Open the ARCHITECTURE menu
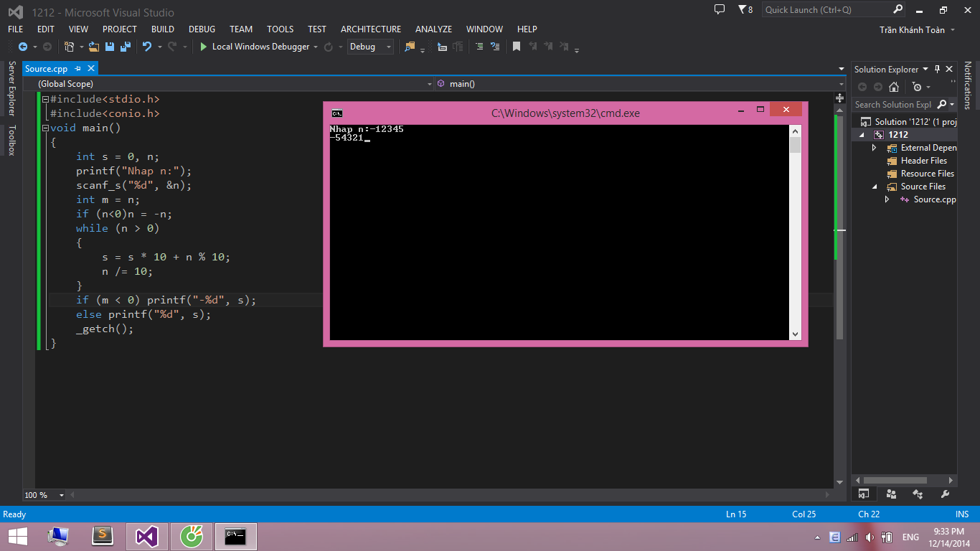The width and height of the screenshot is (980, 551). (x=371, y=29)
